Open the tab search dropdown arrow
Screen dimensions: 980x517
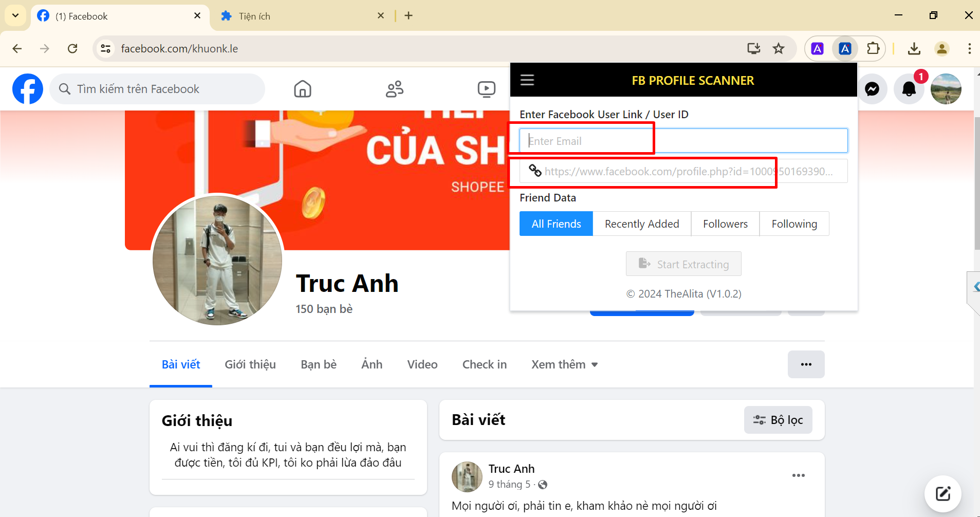15,15
